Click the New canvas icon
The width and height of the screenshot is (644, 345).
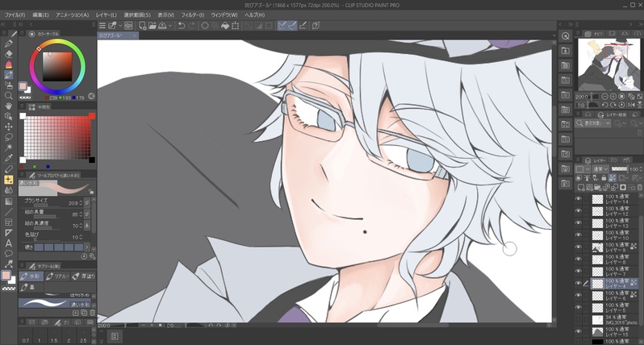point(142,26)
